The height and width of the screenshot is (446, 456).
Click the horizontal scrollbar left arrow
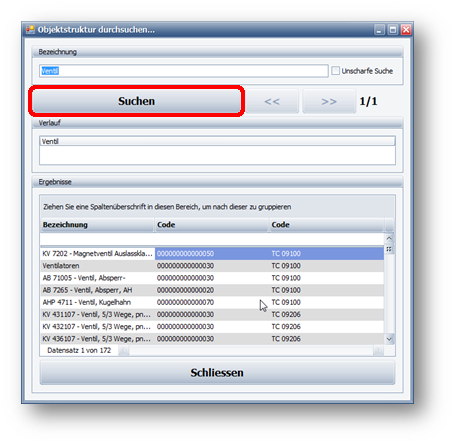(x=124, y=350)
